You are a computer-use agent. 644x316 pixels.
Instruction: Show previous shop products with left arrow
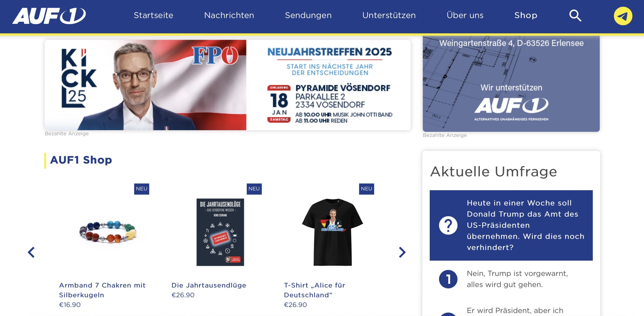pos(31,252)
